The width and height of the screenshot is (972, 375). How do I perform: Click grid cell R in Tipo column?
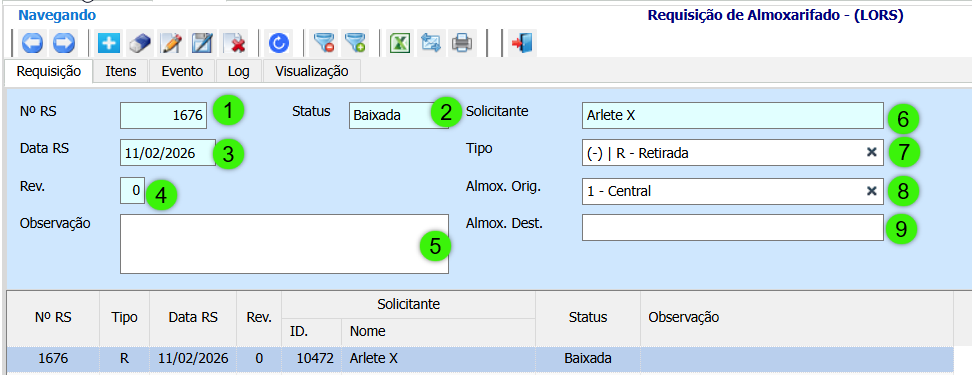coord(125,358)
